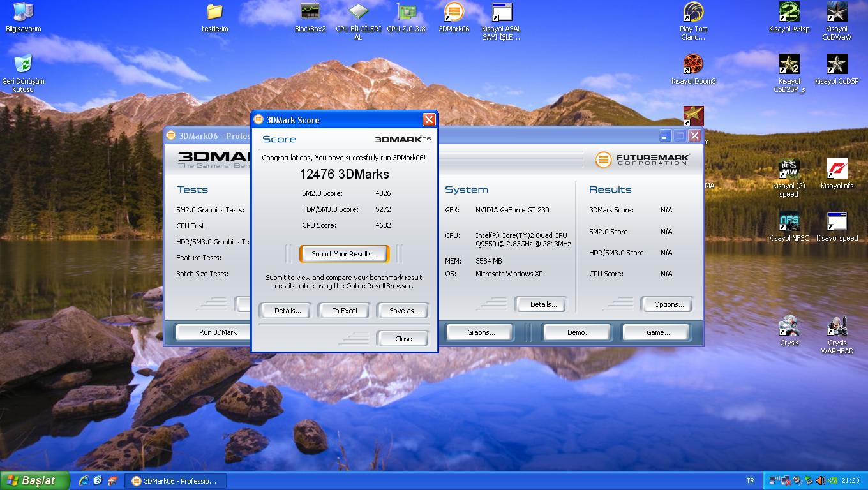Click Submit Your Results button
The height and width of the screenshot is (490, 868).
click(344, 254)
